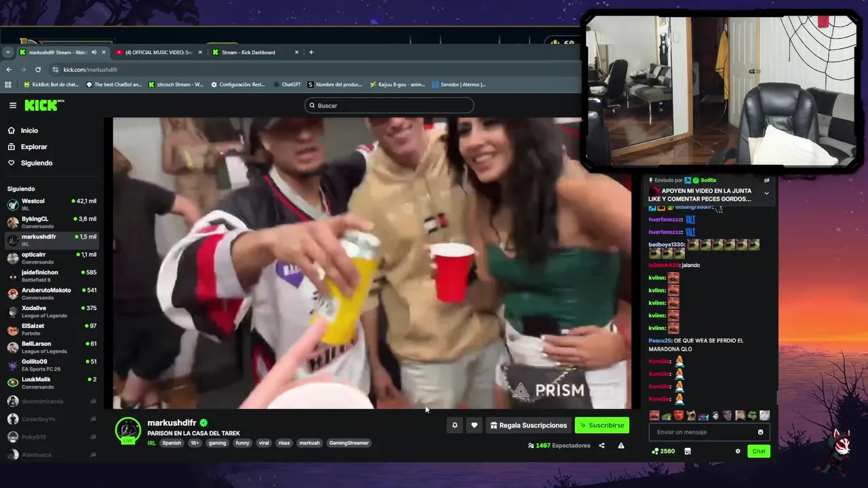The height and width of the screenshot is (488, 868).
Task: Open ChatGPT bookmark
Action: coord(287,85)
